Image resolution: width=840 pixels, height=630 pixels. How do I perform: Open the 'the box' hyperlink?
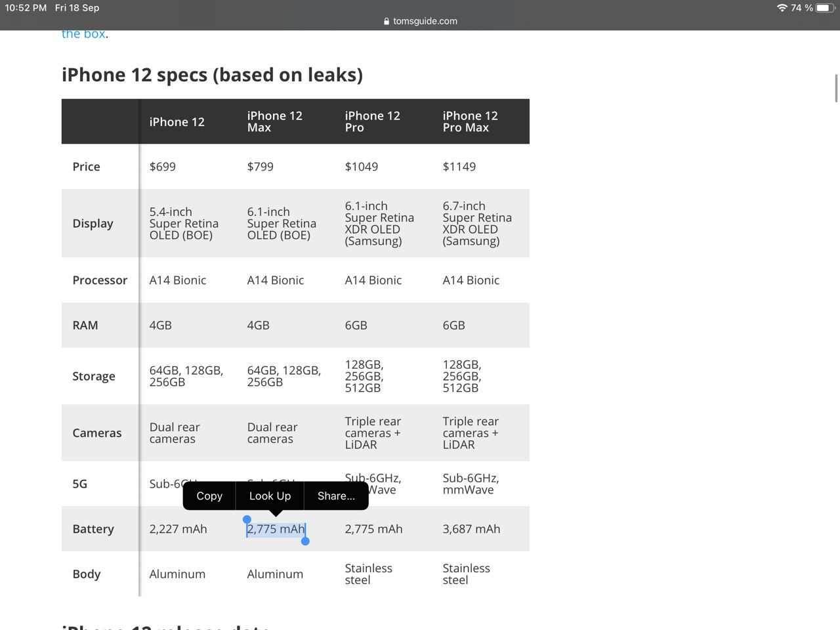(x=83, y=34)
